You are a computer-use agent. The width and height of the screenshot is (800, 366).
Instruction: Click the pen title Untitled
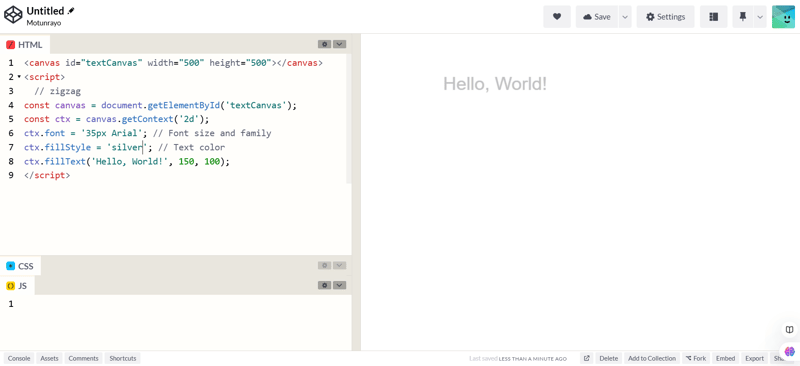[45, 11]
